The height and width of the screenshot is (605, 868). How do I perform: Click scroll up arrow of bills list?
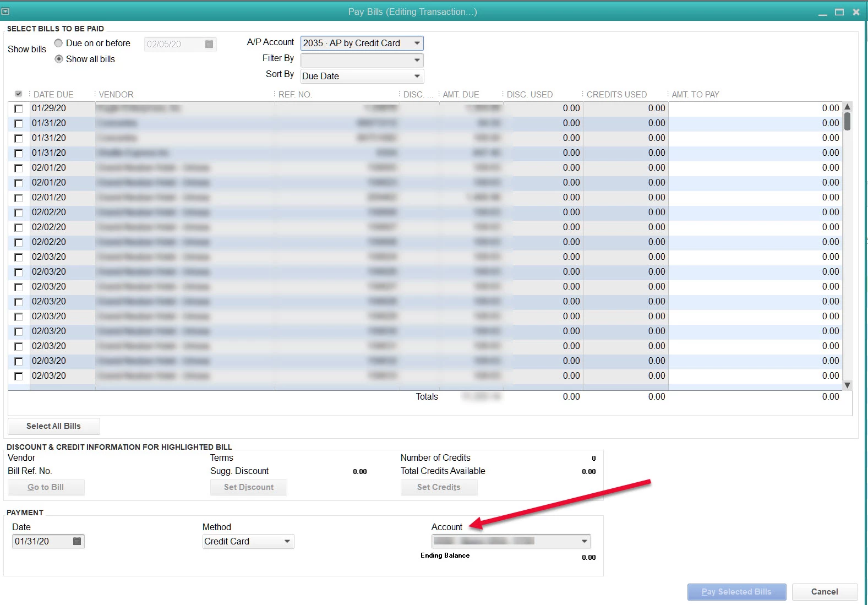[848, 107]
